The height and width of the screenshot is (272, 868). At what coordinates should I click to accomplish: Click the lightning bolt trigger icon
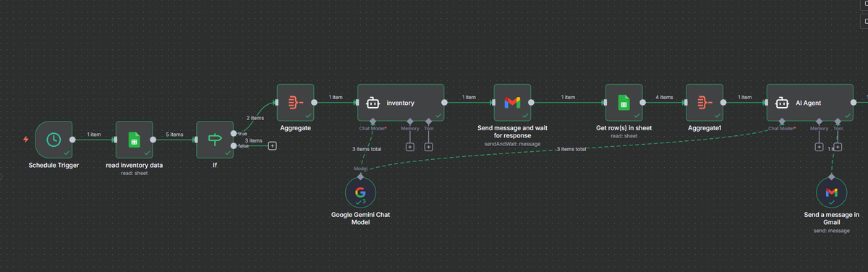click(x=27, y=139)
